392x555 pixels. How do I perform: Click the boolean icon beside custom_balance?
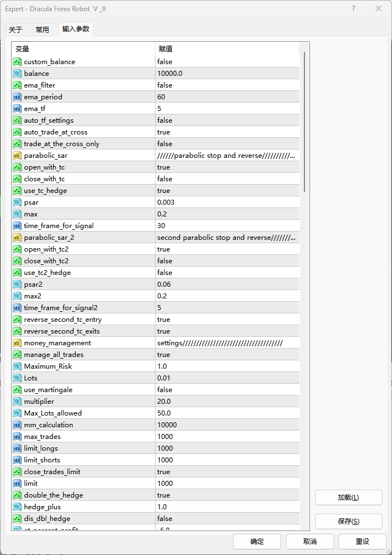[17, 62]
